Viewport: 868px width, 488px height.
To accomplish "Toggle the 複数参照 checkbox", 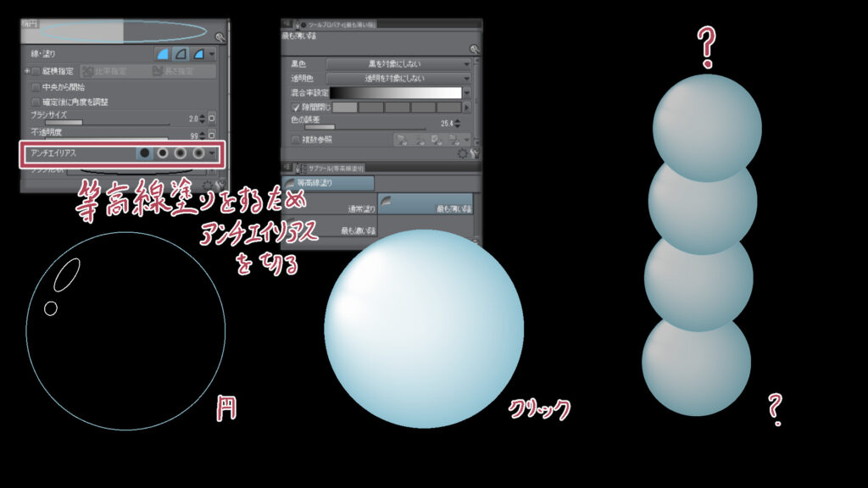I will pos(296,139).
